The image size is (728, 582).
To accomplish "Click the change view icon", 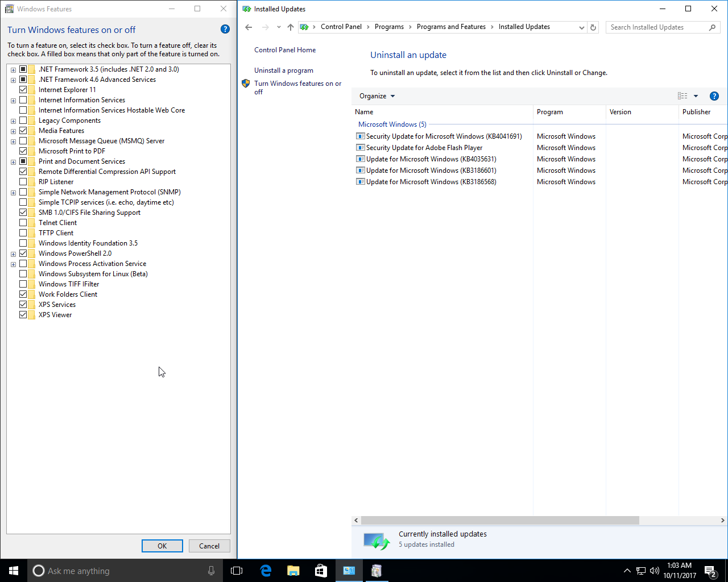I will (x=682, y=96).
